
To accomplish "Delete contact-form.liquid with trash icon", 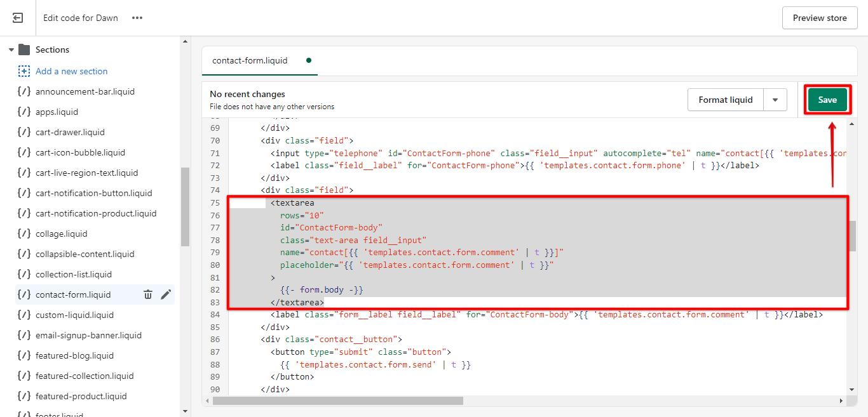I will 148,295.
